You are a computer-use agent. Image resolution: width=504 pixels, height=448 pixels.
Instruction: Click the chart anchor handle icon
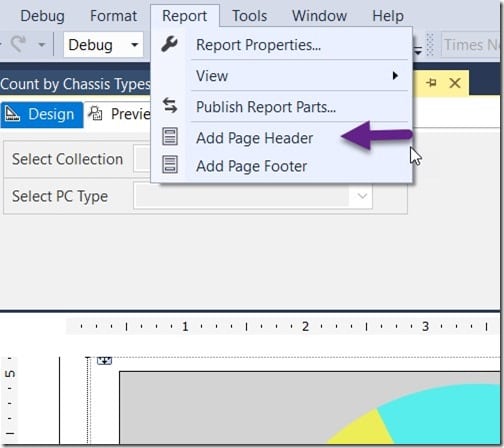[104, 360]
